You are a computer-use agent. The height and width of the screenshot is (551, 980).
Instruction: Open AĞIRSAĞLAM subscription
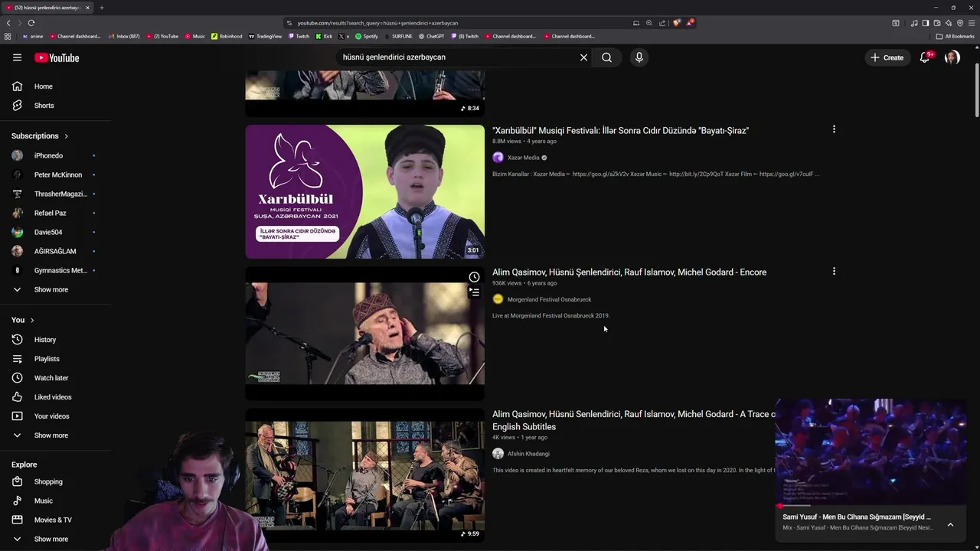point(55,251)
